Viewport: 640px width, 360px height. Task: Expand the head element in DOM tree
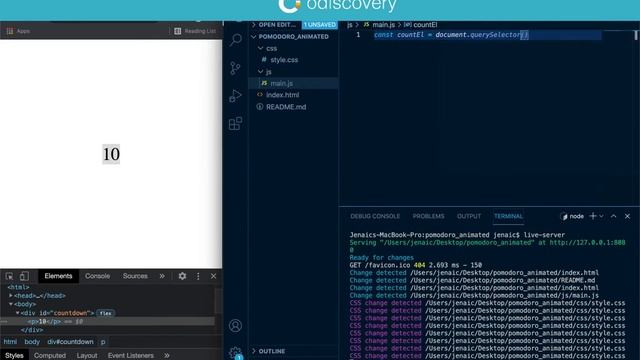(x=11, y=296)
